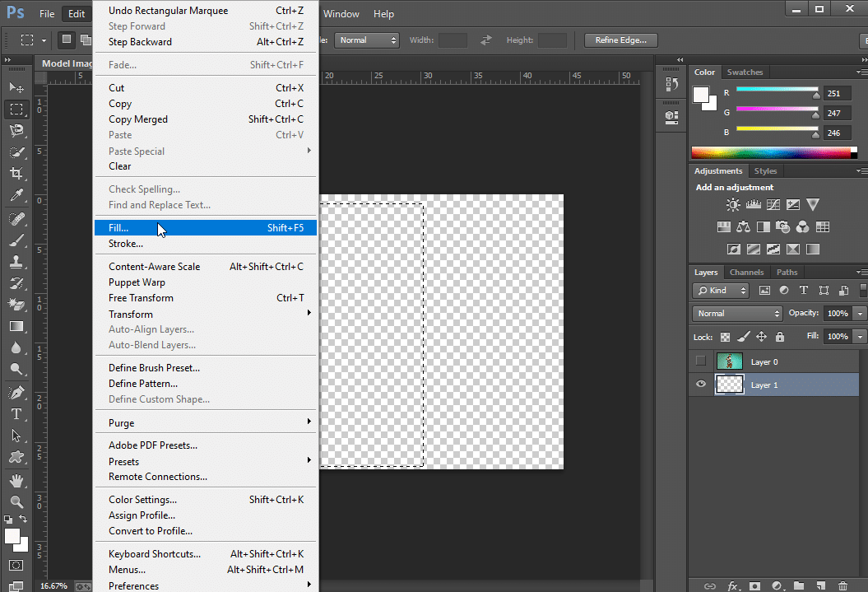This screenshot has height=592, width=868.
Task: Pick the Horizontal Type tool
Action: coord(16,414)
